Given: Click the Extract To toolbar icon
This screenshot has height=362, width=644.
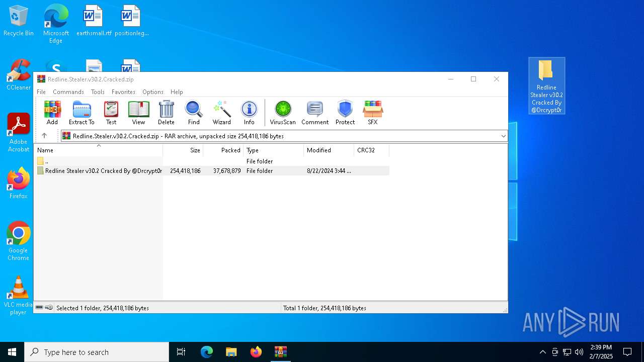Looking at the screenshot, I should pos(82,113).
